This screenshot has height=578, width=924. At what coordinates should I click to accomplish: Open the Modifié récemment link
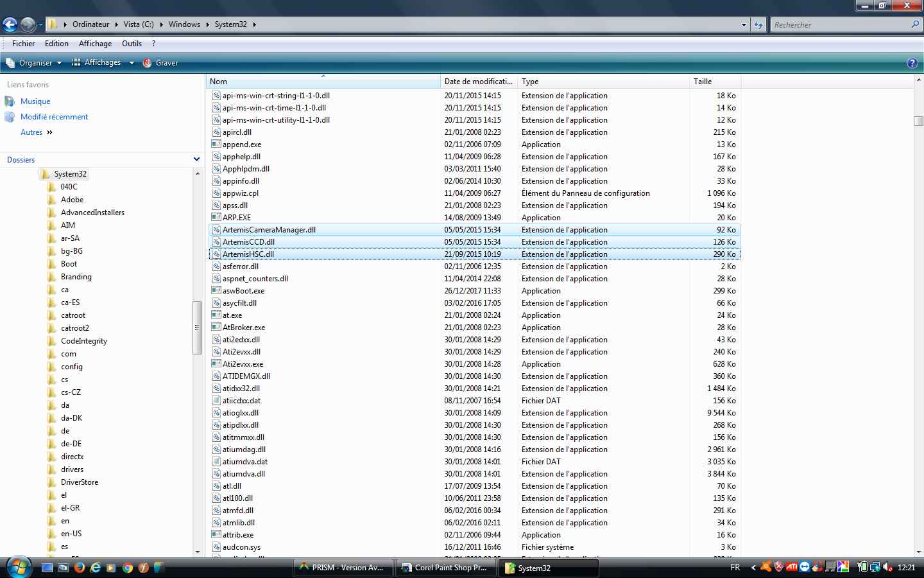[54, 117]
